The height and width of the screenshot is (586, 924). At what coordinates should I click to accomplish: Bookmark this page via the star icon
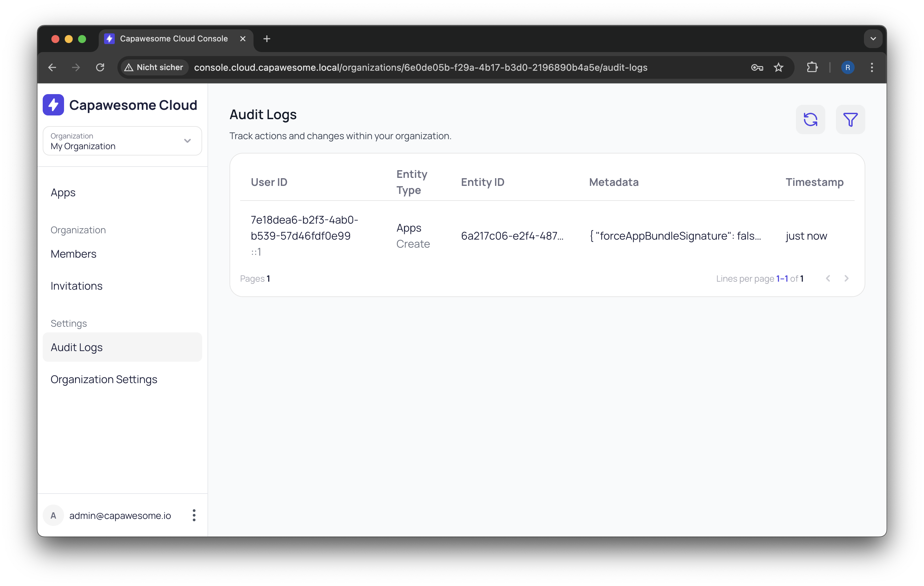click(x=779, y=67)
